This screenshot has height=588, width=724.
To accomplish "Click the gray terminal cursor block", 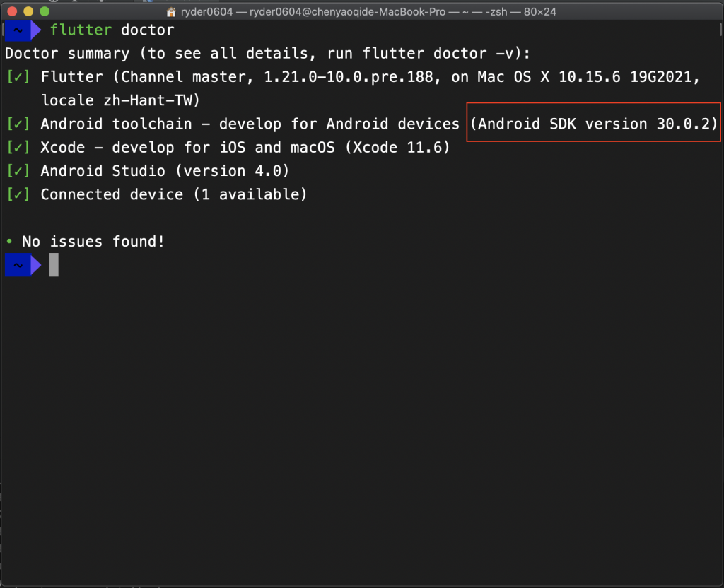I will point(54,265).
